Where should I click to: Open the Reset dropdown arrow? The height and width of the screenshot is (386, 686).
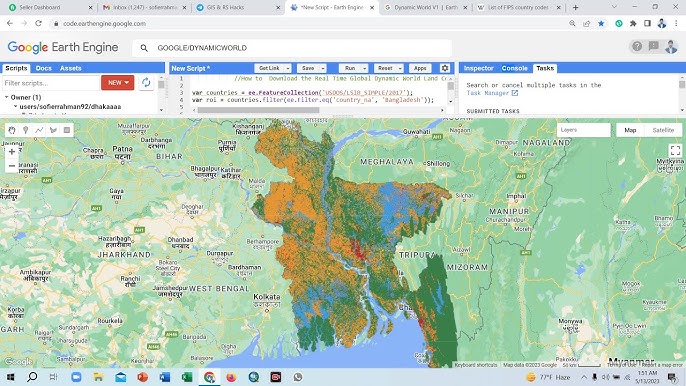point(400,68)
